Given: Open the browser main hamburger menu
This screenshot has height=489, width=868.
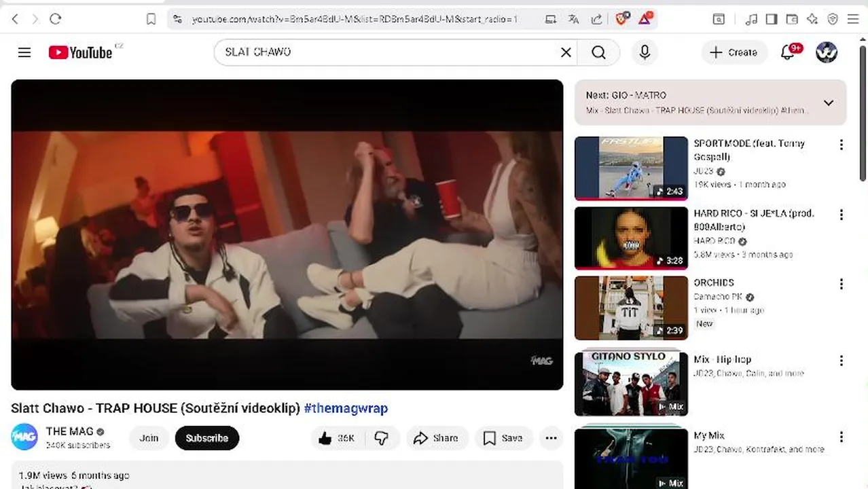Looking at the screenshot, I should pyautogui.click(x=853, y=19).
